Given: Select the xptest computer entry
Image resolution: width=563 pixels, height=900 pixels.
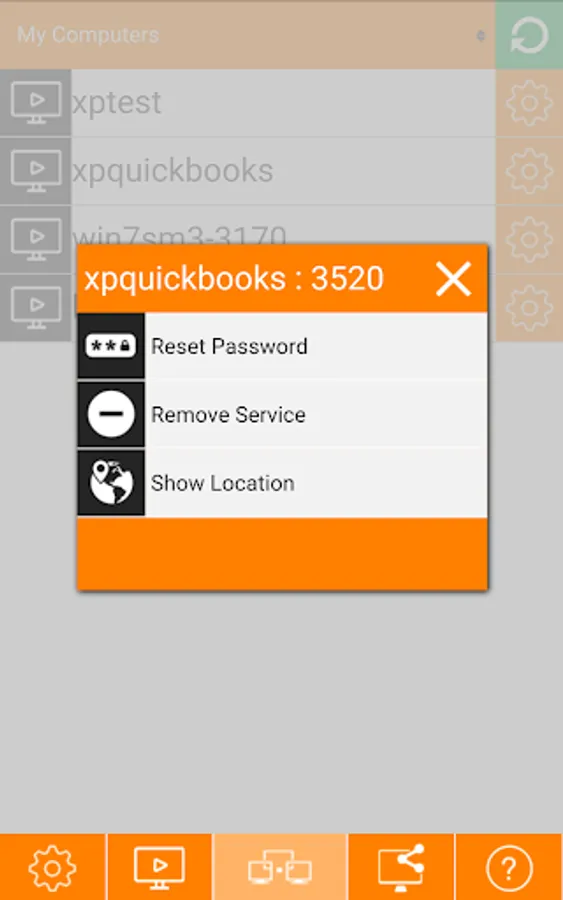Looking at the screenshot, I should point(283,103).
